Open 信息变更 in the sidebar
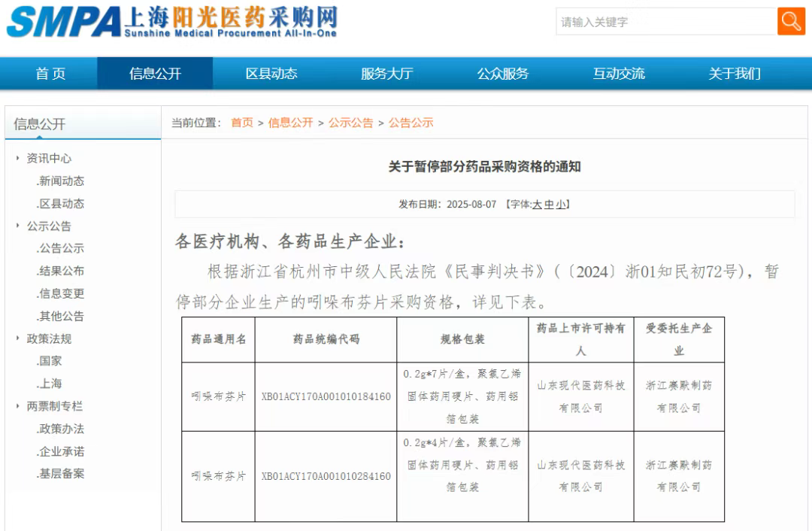The image size is (812, 531). (x=61, y=293)
